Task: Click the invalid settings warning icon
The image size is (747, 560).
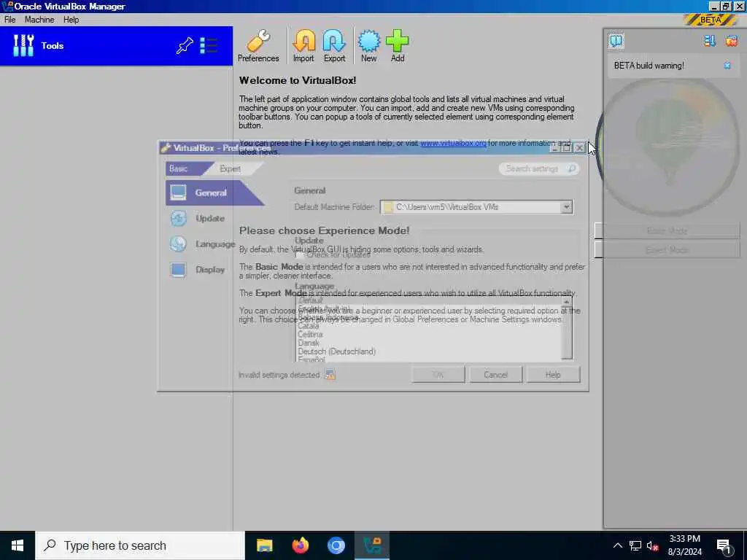Action: (330, 375)
